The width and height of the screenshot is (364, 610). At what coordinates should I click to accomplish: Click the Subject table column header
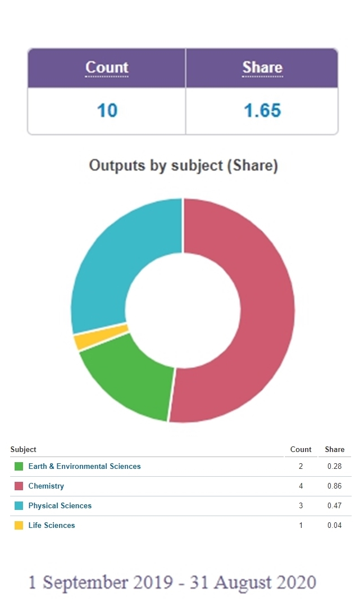coord(24,449)
